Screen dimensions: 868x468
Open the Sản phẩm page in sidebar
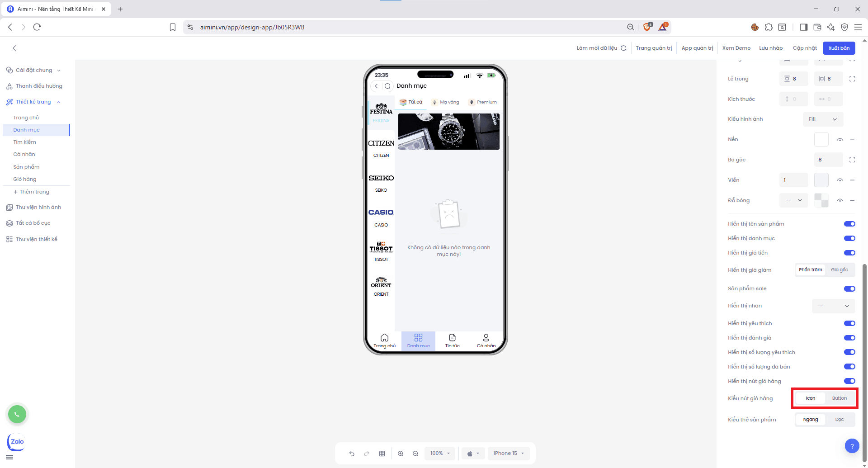[26, 167]
